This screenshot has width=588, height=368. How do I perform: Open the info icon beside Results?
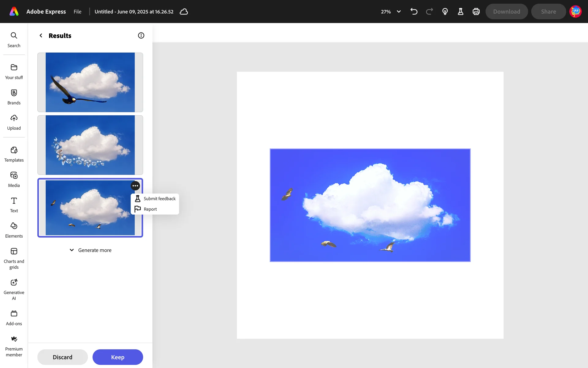(141, 36)
